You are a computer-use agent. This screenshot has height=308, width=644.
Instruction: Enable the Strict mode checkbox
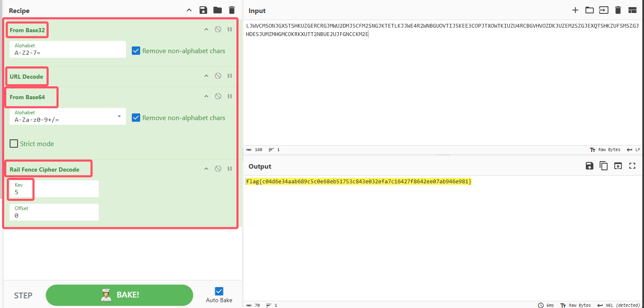pyautogui.click(x=14, y=144)
